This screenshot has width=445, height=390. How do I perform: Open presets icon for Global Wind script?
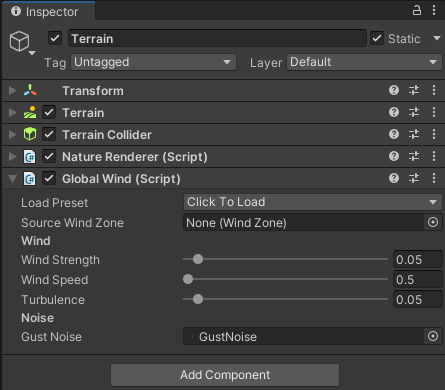coord(414,178)
